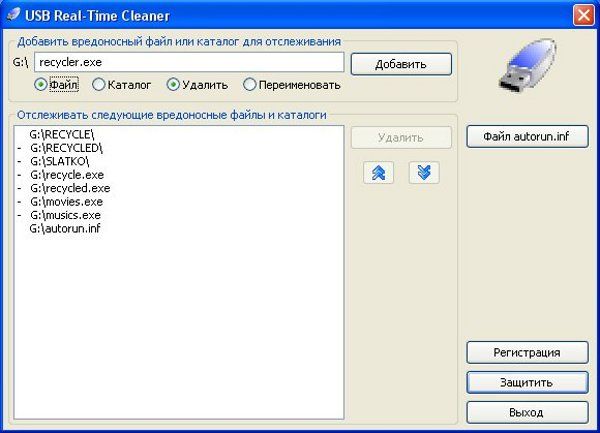Screen dimensions: 600x433
Task: Click the Регистрация button
Action: tap(527, 352)
